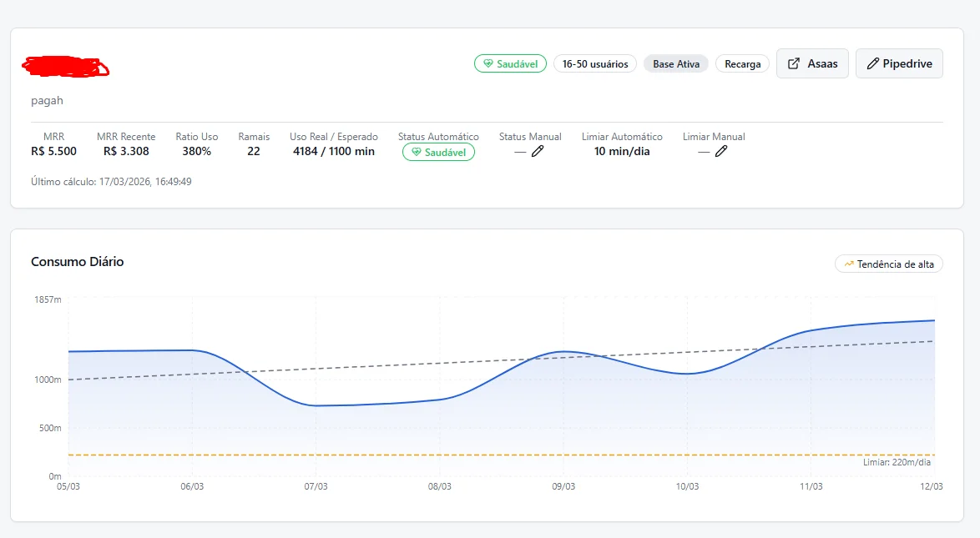Click the external link icon beside Asaas
The image size is (980, 538).
pyautogui.click(x=794, y=63)
